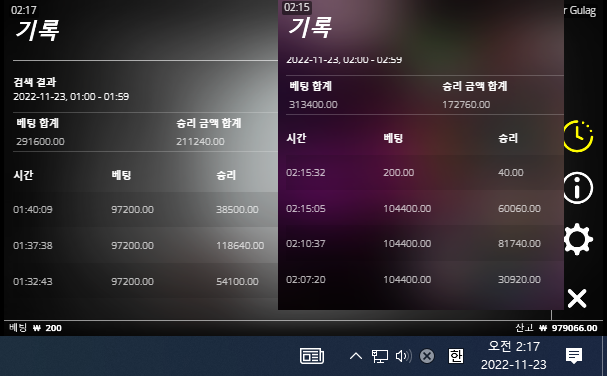Select the 01:32:43 history row time
Viewport: 607px width, 376px height.
(33, 282)
